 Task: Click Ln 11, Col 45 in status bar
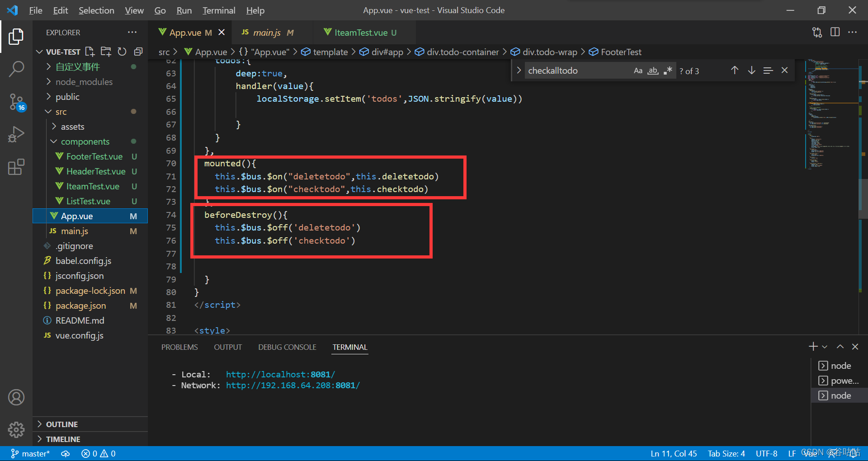click(x=674, y=453)
